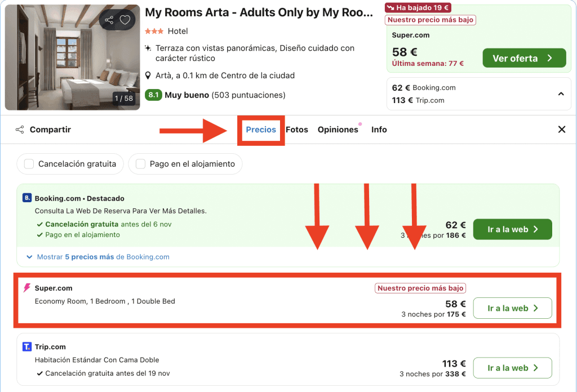Click the Compartir share icon
This screenshot has height=392, width=577.
click(20, 130)
